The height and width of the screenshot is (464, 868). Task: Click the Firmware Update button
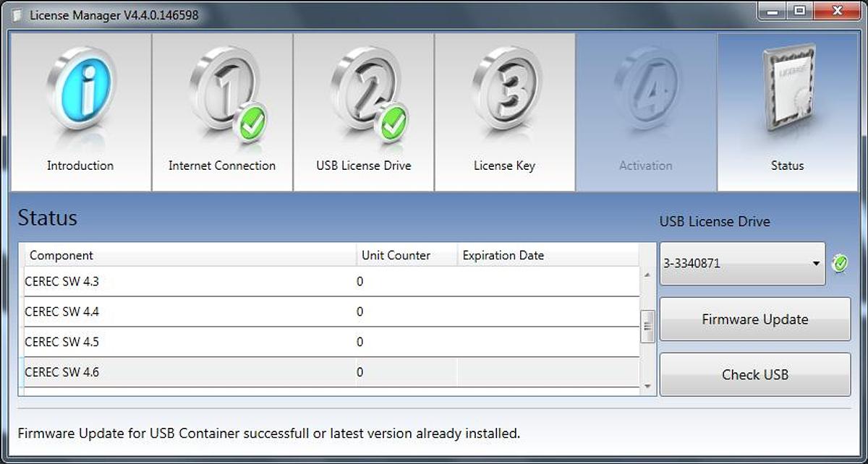pyautogui.click(x=754, y=319)
